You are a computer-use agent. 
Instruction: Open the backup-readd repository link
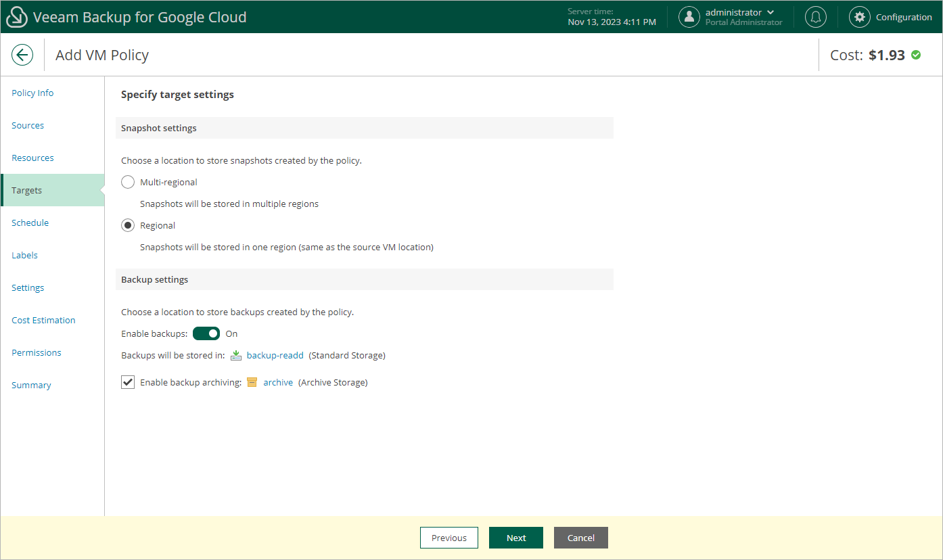pyautogui.click(x=275, y=355)
